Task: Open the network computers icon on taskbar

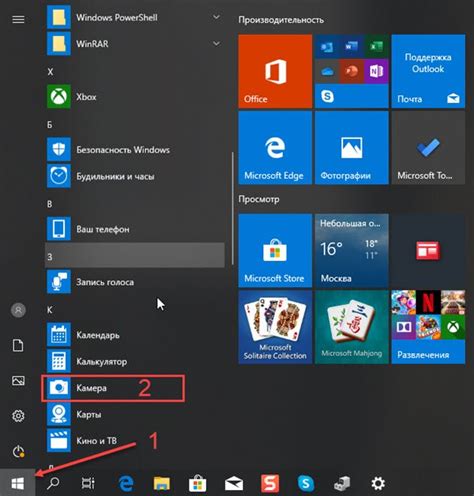Action: pos(342,483)
